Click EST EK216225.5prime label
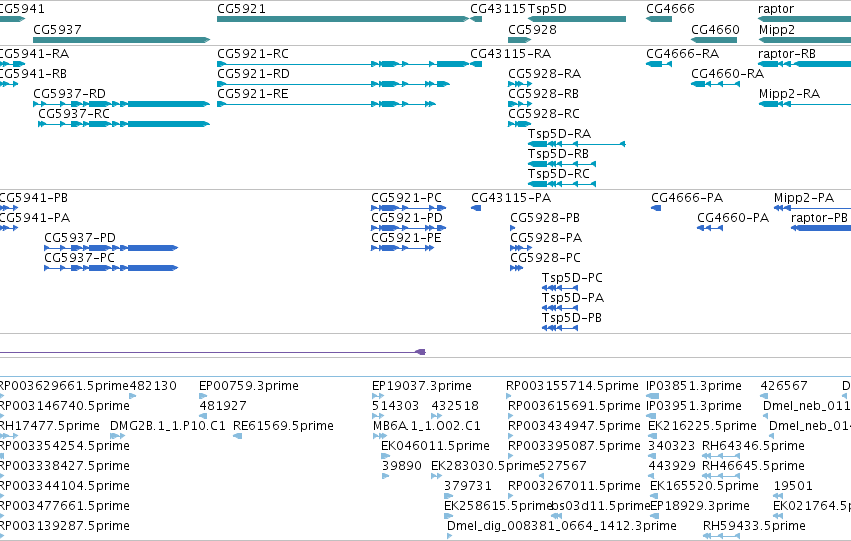The width and height of the screenshot is (851, 541). tap(702, 426)
